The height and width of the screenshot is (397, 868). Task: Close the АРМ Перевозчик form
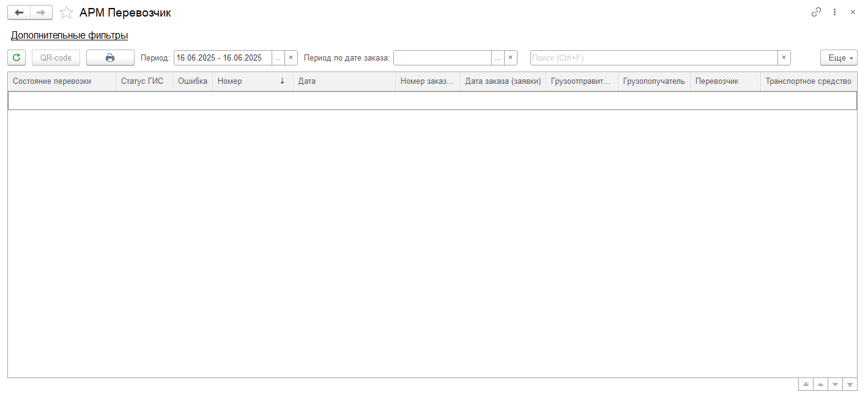point(853,12)
